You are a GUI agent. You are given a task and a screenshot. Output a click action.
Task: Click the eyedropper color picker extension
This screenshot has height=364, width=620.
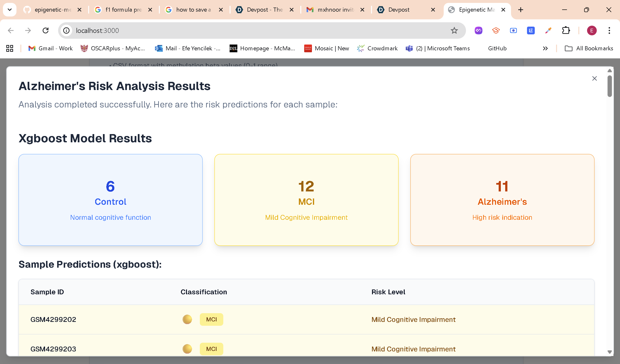tap(548, 30)
